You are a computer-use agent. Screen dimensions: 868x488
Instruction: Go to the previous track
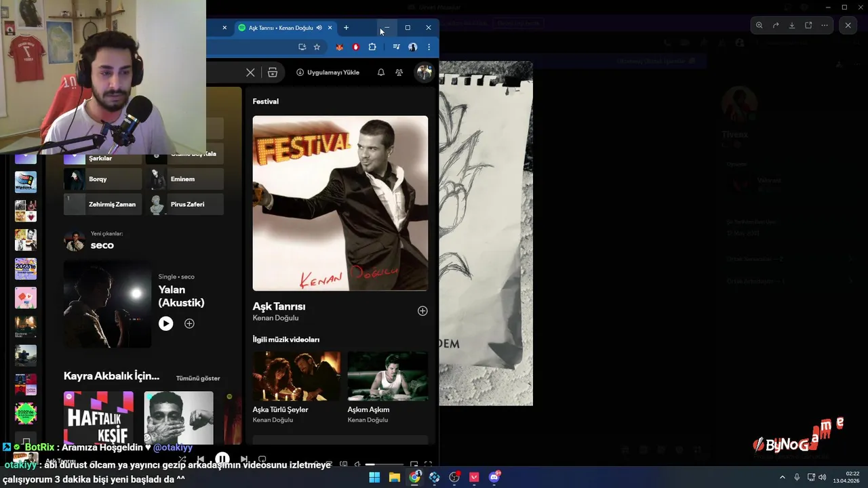201,459
